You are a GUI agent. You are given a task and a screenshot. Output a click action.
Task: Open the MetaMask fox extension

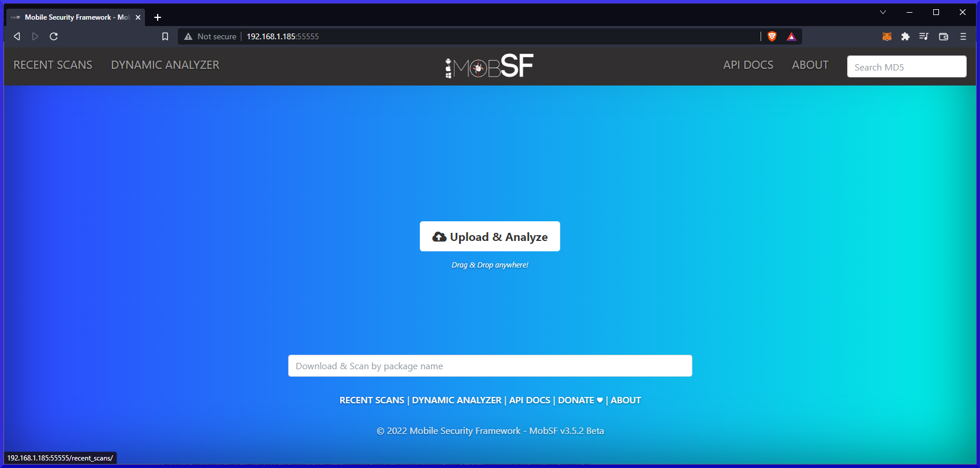tap(887, 36)
